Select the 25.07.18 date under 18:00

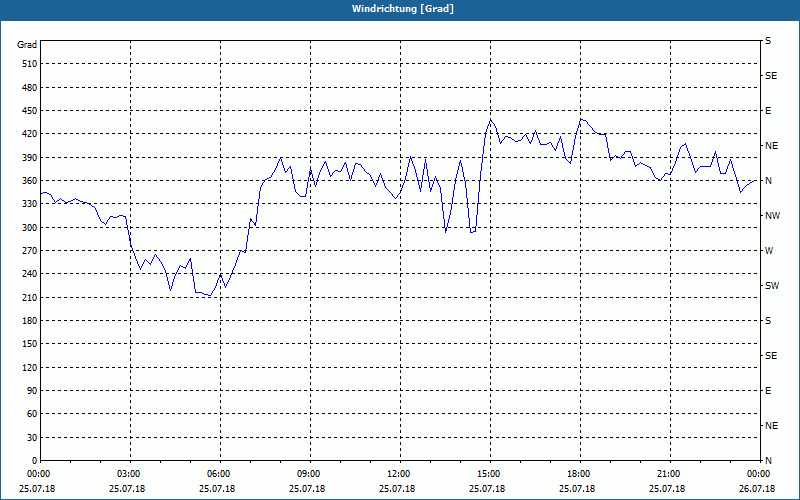click(x=577, y=489)
